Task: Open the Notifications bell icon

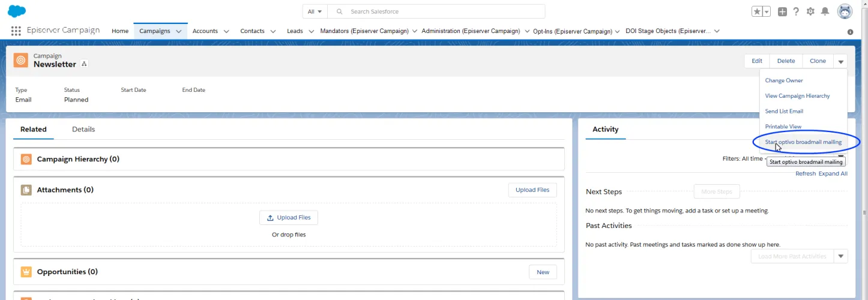Action: click(x=825, y=11)
